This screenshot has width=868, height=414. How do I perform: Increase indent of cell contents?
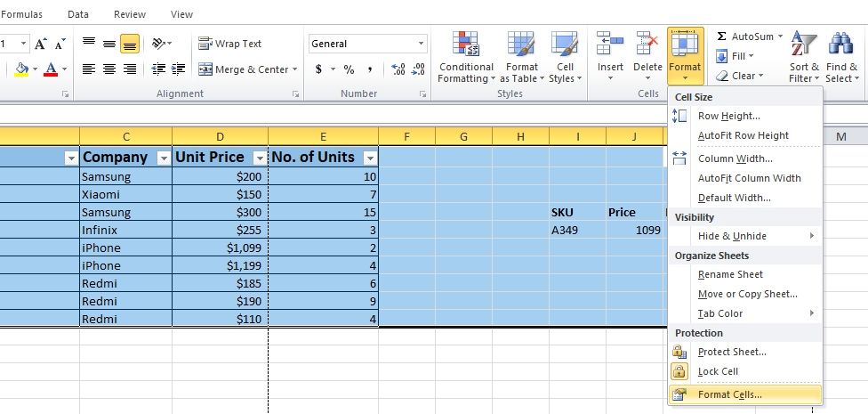pyautogui.click(x=178, y=69)
